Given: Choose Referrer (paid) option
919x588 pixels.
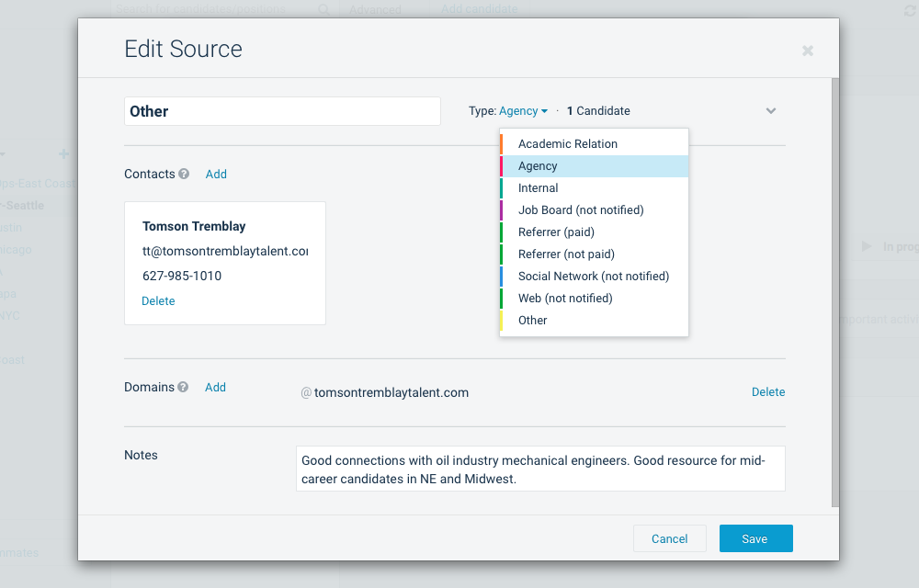Looking at the screenshot, I should tap(556, 232).
